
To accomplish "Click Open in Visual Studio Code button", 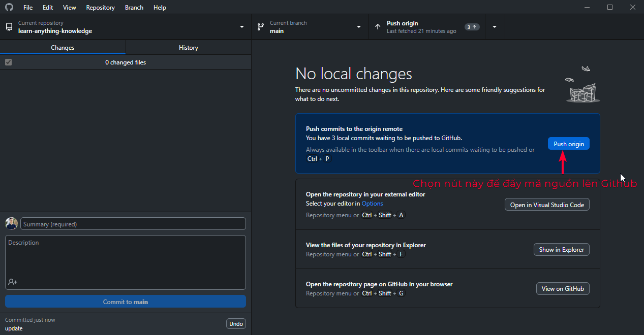I will coord(547,205).
